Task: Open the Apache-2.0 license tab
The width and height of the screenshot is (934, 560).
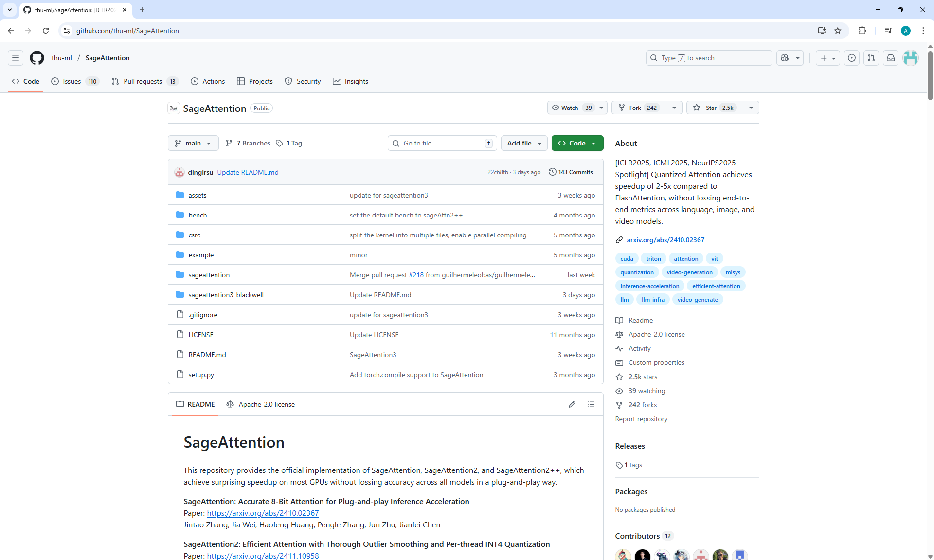Action: 261,404
